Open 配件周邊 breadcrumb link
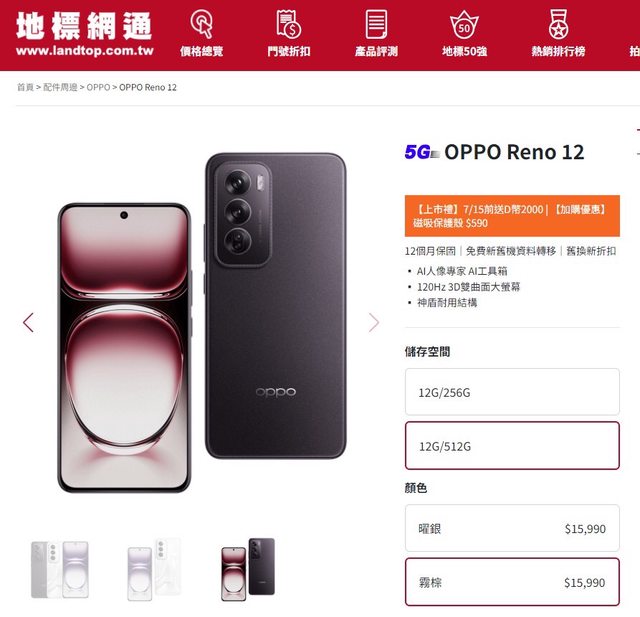The image size is (640, 617). (60, 87)
